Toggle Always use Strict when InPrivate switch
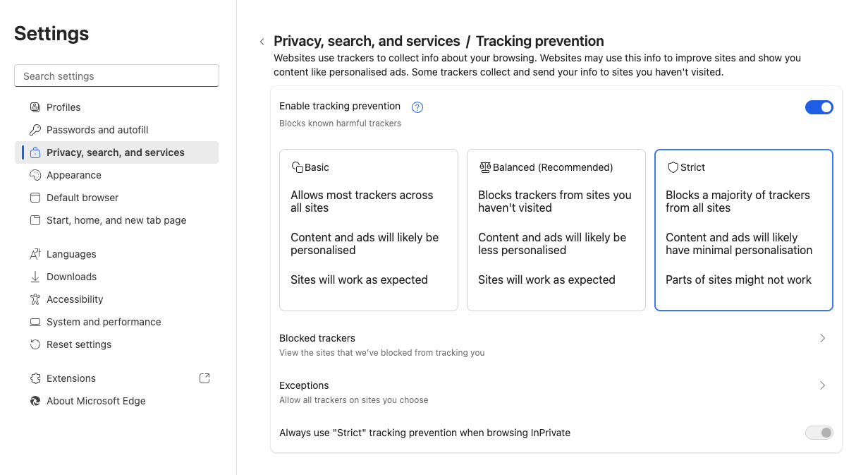 819,433
